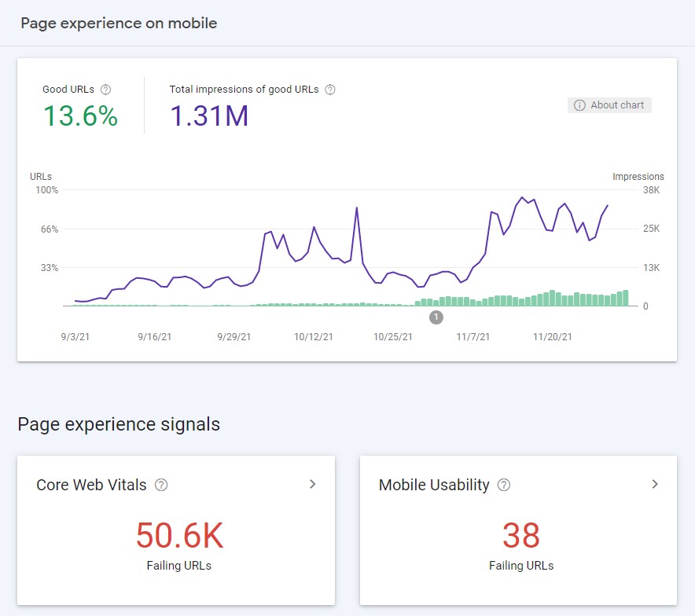695x616 pixels.
Task: Click the 38K impressions axis label
Action: coord(651,190)
